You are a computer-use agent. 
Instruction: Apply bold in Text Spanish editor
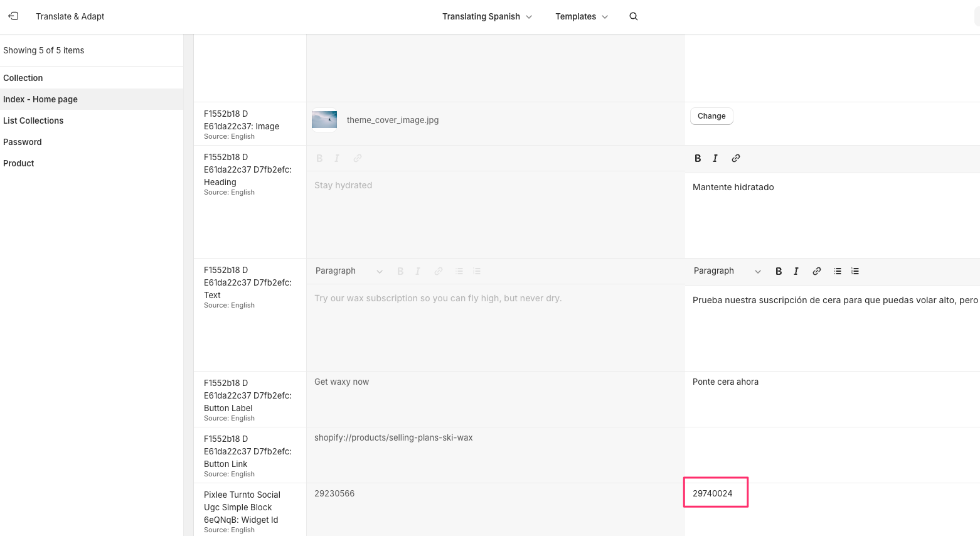tap(779, 271)
